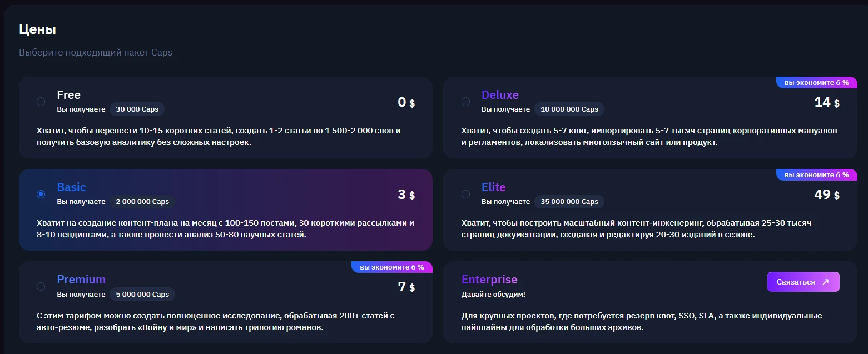Click the savings badge on Premium card
This screenshot has width=868, height=354.
[392, 267]
